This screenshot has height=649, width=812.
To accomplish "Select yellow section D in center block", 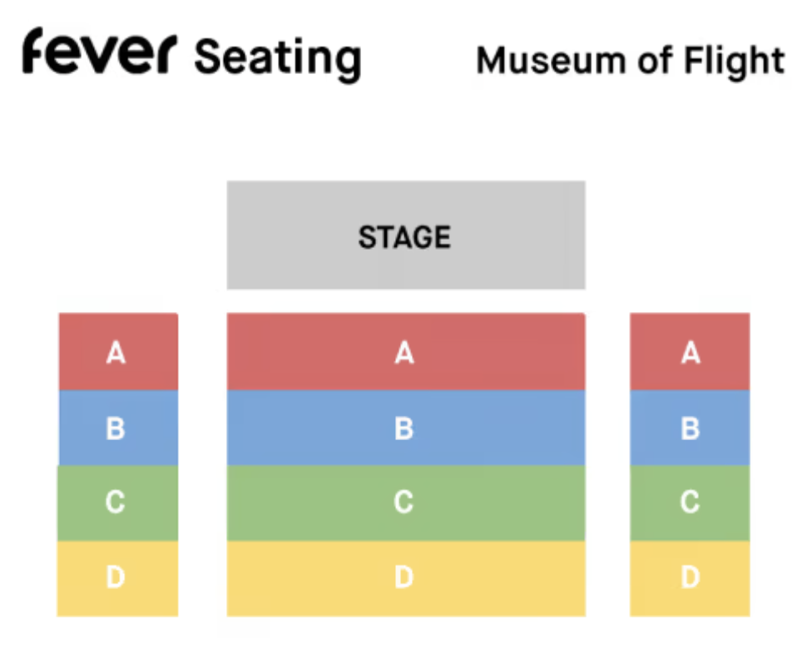I will point(405,578).
